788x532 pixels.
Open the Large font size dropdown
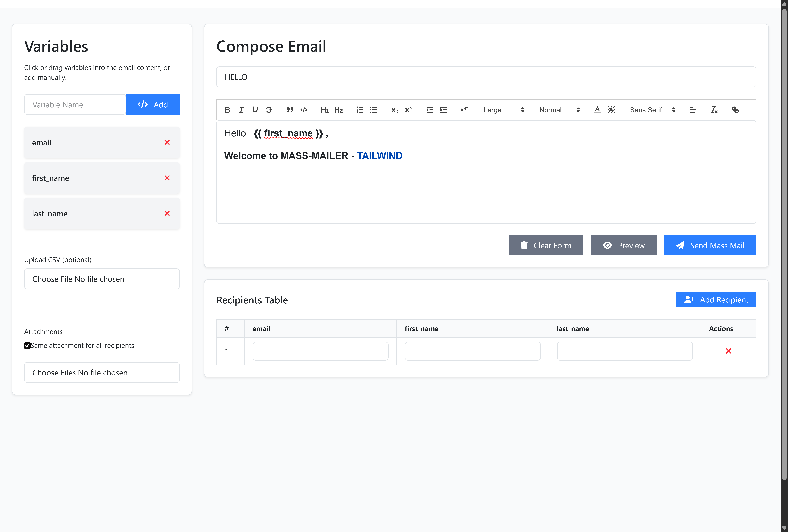[x=504, y=110]
